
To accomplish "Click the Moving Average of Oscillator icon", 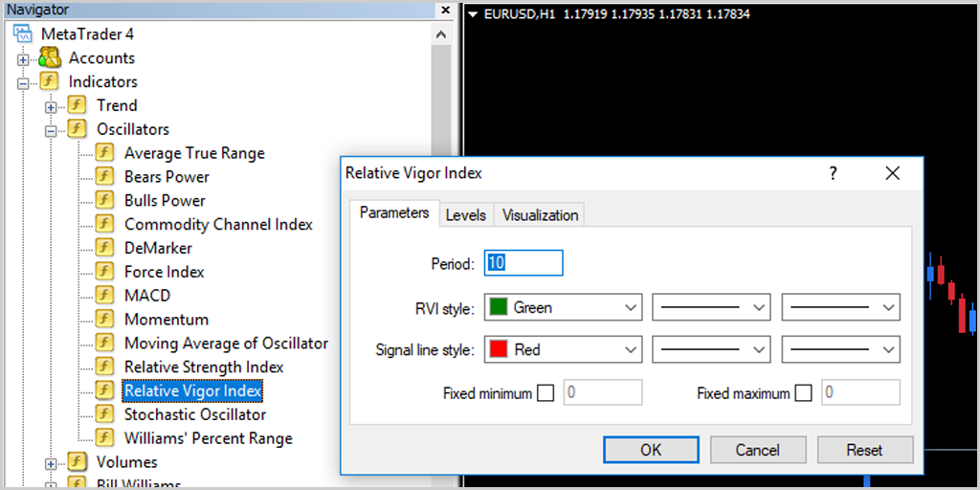I will tap(104, 343).
